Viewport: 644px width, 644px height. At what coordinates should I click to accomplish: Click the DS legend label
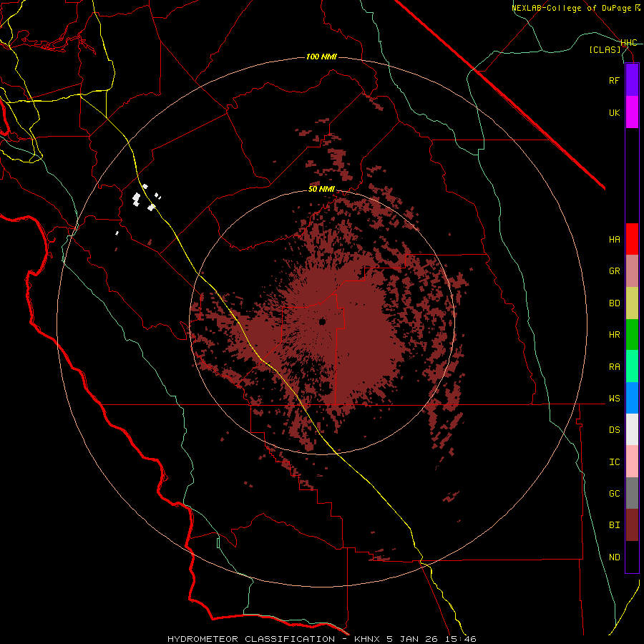[x=614, y=430]
